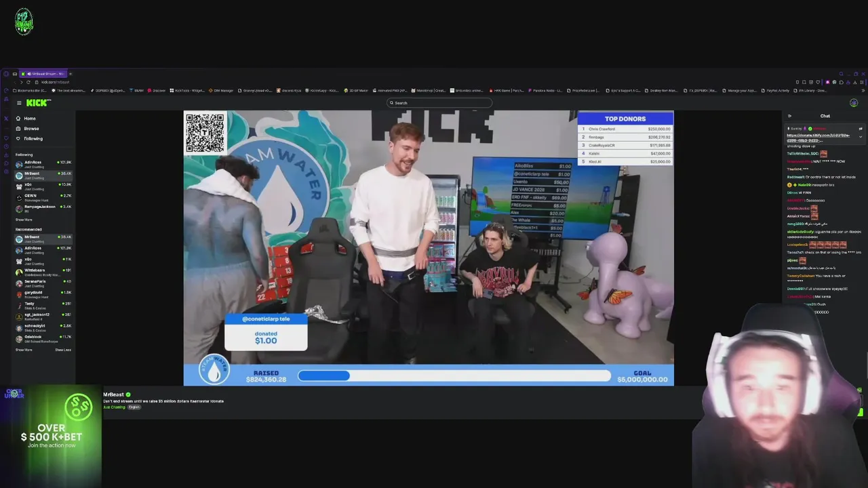Show hidden bookmarks overflow chevron
This screenshot has width=868, height=488.
pos(863,90)
